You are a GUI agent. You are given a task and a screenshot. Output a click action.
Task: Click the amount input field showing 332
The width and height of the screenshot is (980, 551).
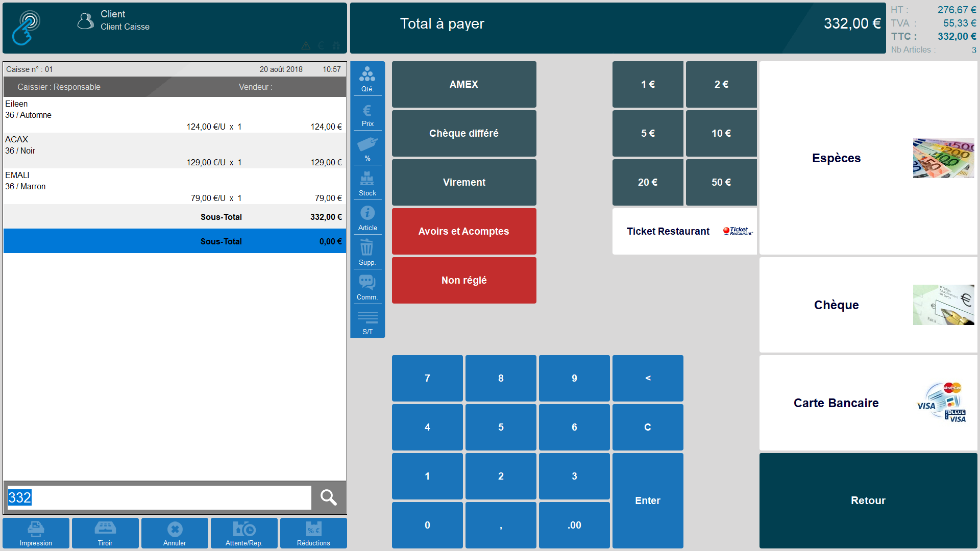pos(159,497)
